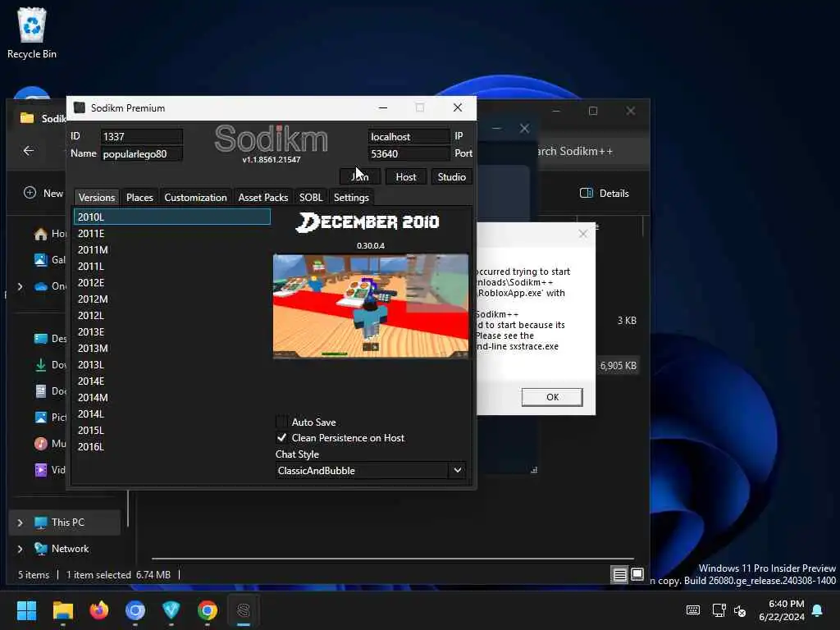Expand OneDrive in navigation pane

[x=21, y=286]
